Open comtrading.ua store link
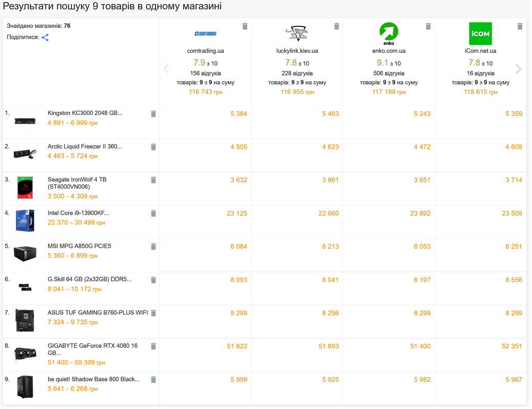Image resolution: width=532 pixels, height=409 pixels. (205, 51)
